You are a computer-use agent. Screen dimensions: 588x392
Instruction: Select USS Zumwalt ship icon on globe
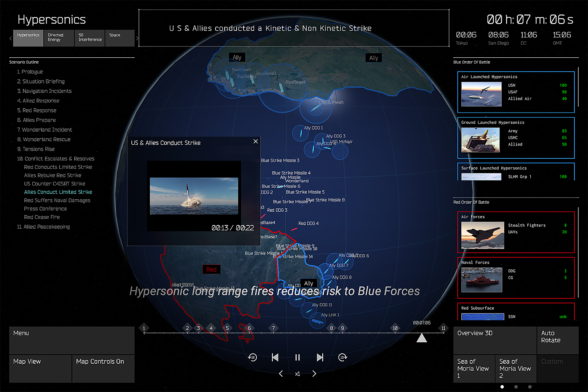[x=315, y=108]
